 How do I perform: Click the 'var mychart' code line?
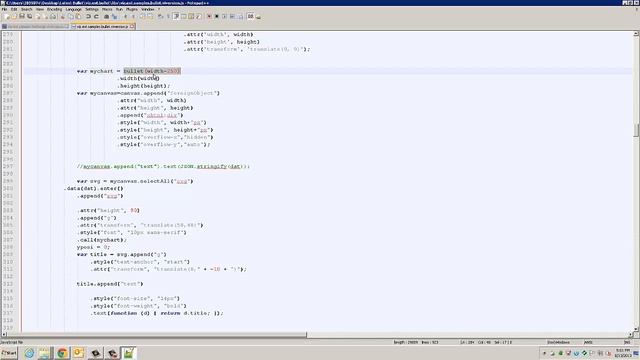tap(129, 71)
